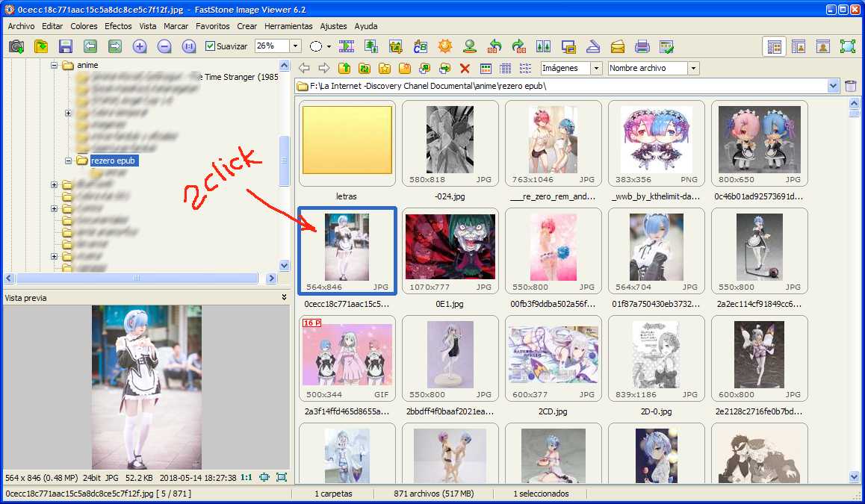
Task: Collapse the Vista previa panel chevron
Action: [284, 297]
